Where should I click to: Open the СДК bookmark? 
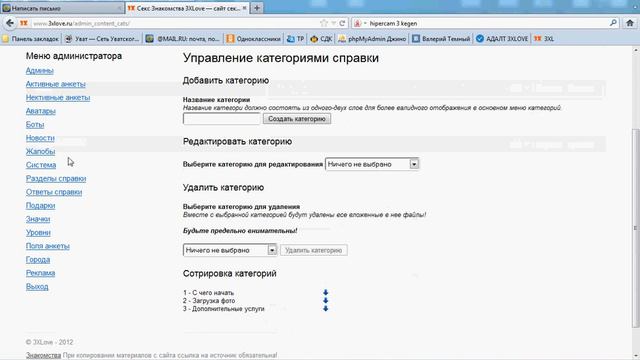[x=321, y=39]
